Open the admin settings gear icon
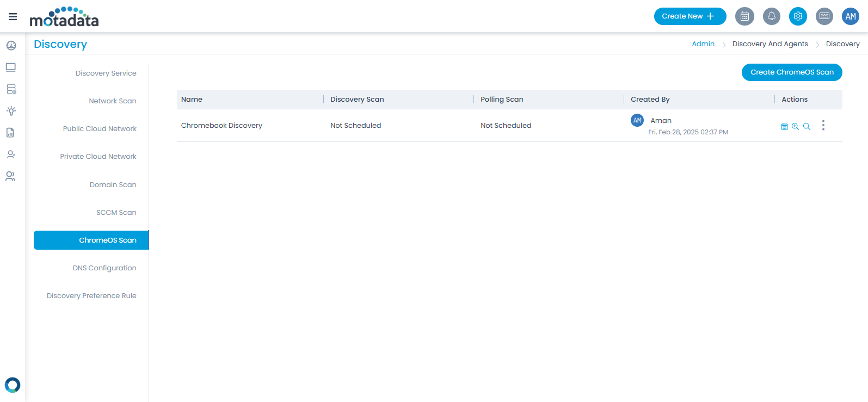Screen dimensions: 868x402 click(798, 16)
